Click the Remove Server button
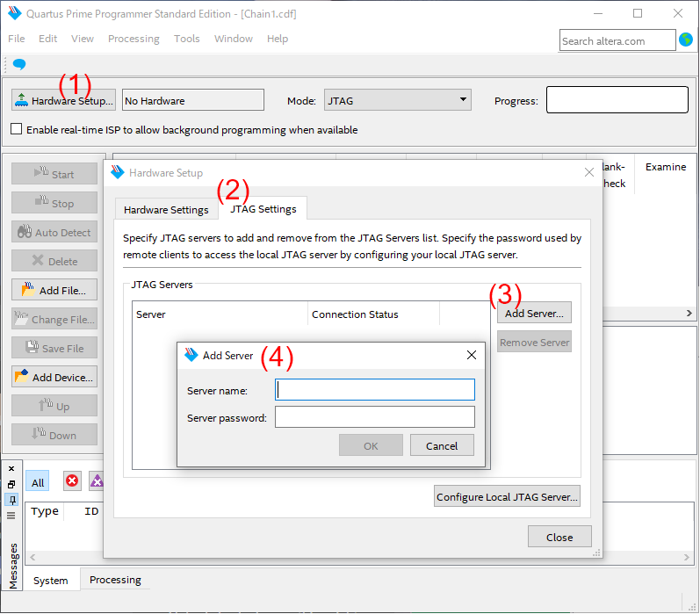Viewport: 700px width, 614px height. click(534, 342)
